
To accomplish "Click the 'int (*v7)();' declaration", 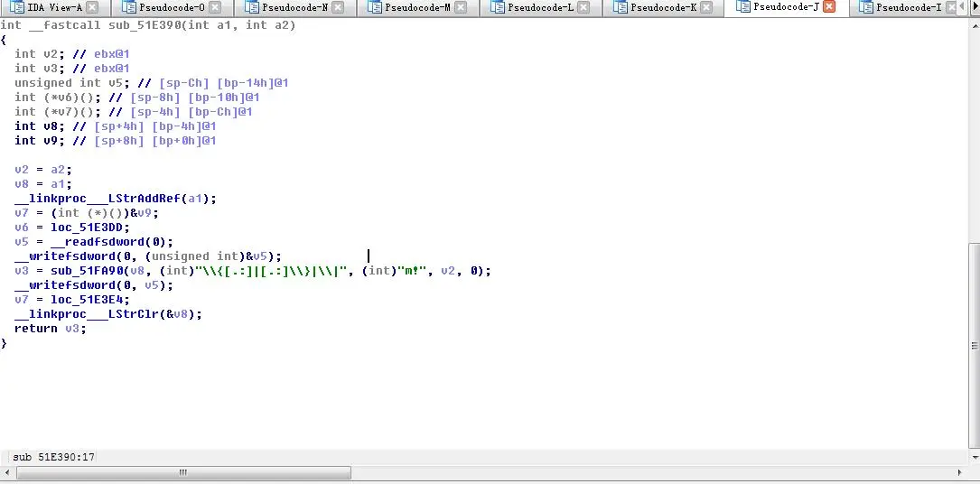I will coord(133,112).
